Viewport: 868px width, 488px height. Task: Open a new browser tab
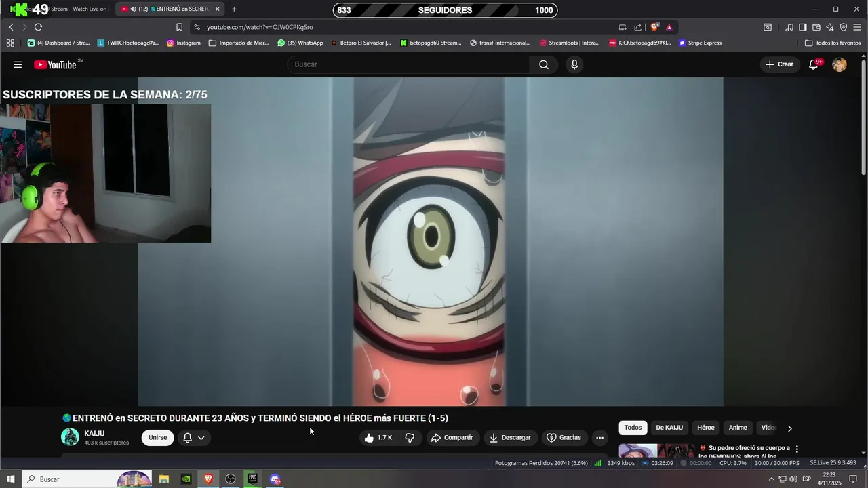coord(234,9)
